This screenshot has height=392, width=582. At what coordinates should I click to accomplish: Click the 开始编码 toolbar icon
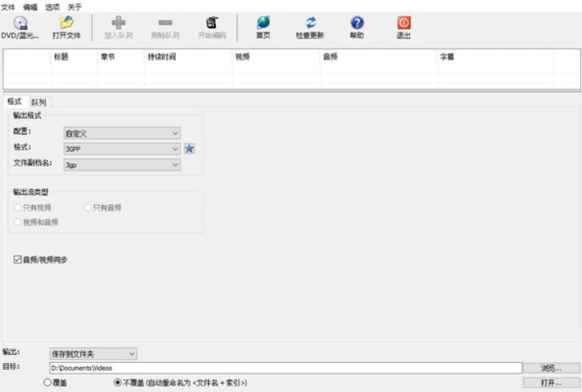point(212,23)
